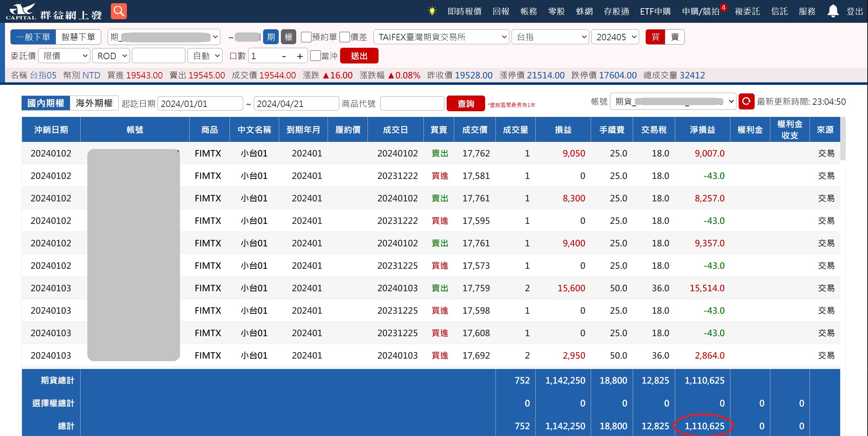Open the TAIFEX臺灣期貨交易所 exchange dropdown
This screenshot has width=868, height=436.
click(441, 37)
